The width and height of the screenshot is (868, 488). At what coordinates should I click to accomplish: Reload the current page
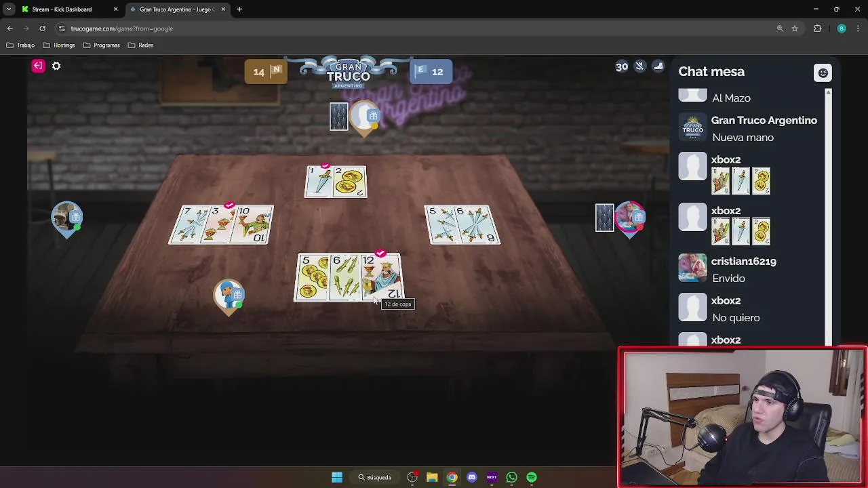[42, 28]
